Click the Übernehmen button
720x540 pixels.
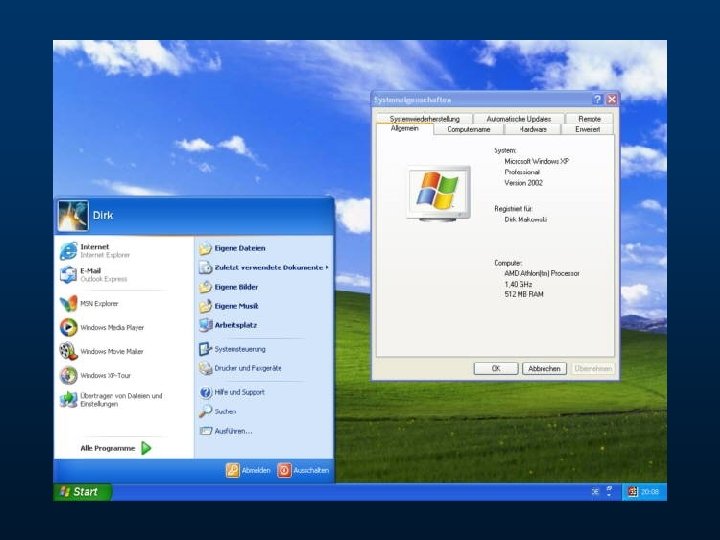click(x=593, y=369)
